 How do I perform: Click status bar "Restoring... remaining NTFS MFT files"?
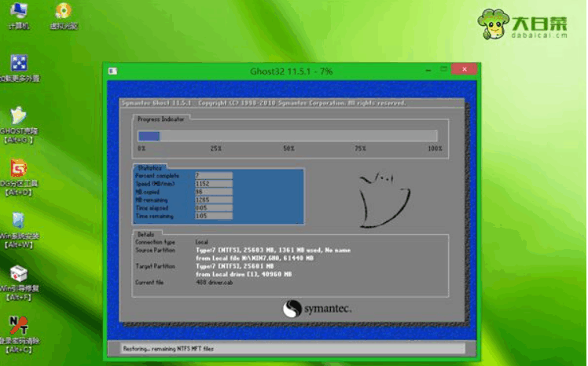point(168,349)
